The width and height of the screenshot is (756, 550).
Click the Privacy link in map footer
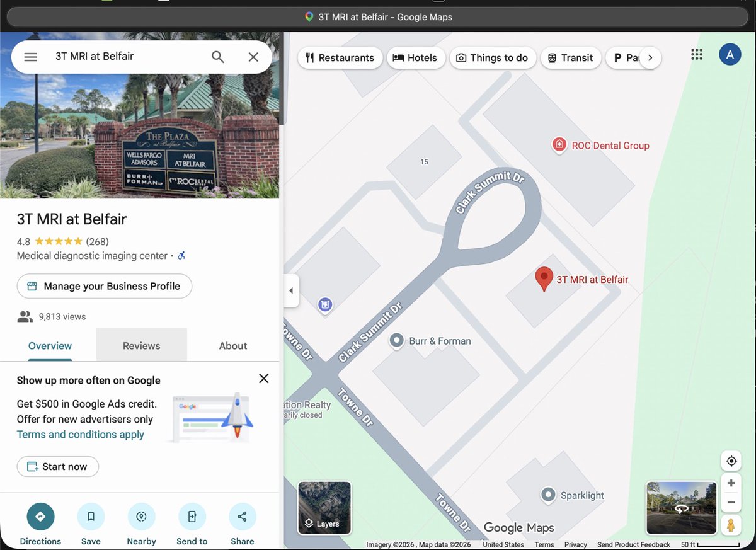(576, 544)
